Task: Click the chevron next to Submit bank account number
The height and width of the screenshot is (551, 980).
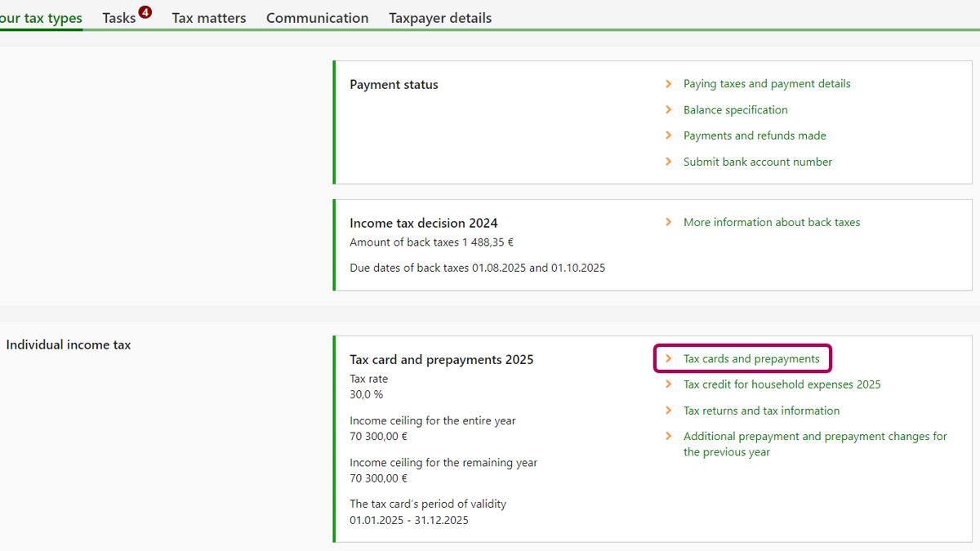Action: tap(668, 162)
